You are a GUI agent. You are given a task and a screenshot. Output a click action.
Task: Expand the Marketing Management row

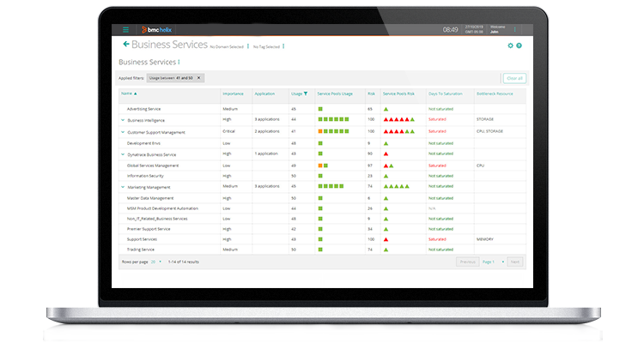coord(123,187)
